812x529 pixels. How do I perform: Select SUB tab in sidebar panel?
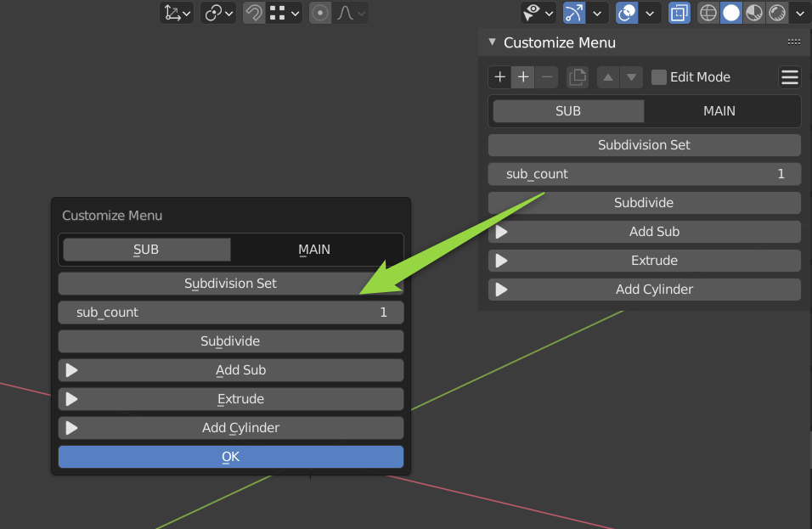[568, 110]
